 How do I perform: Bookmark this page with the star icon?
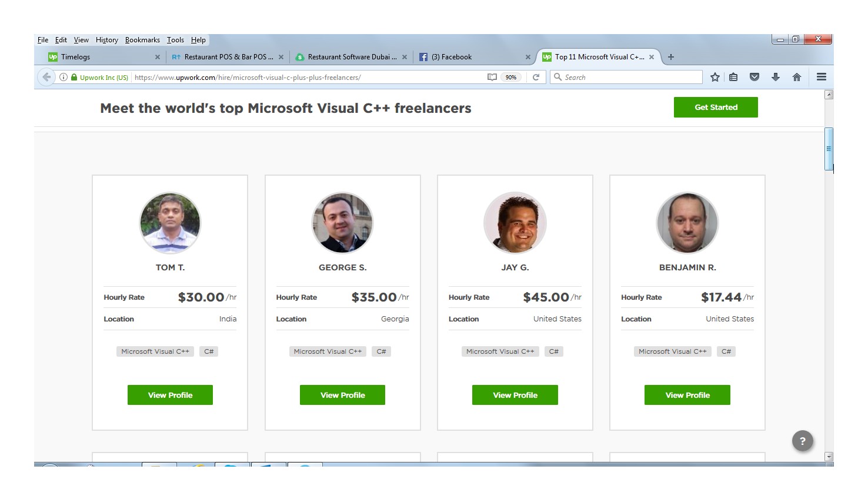pyautogui.click(x=715, y=77)
